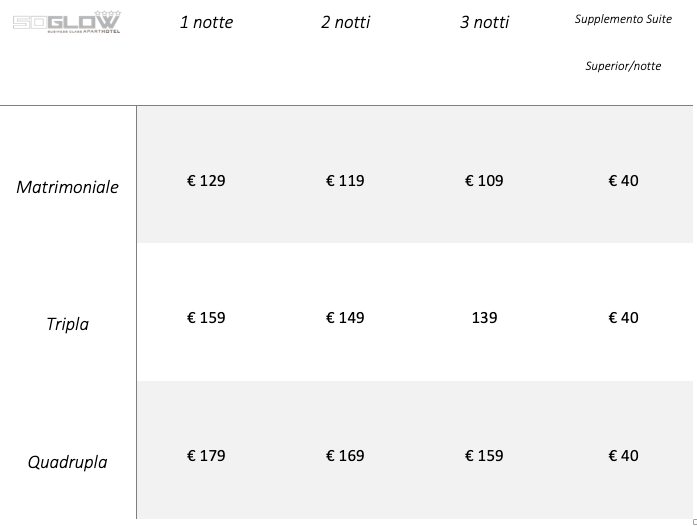
Task: Click the € 149 price cell
Action: coord(345,317)
